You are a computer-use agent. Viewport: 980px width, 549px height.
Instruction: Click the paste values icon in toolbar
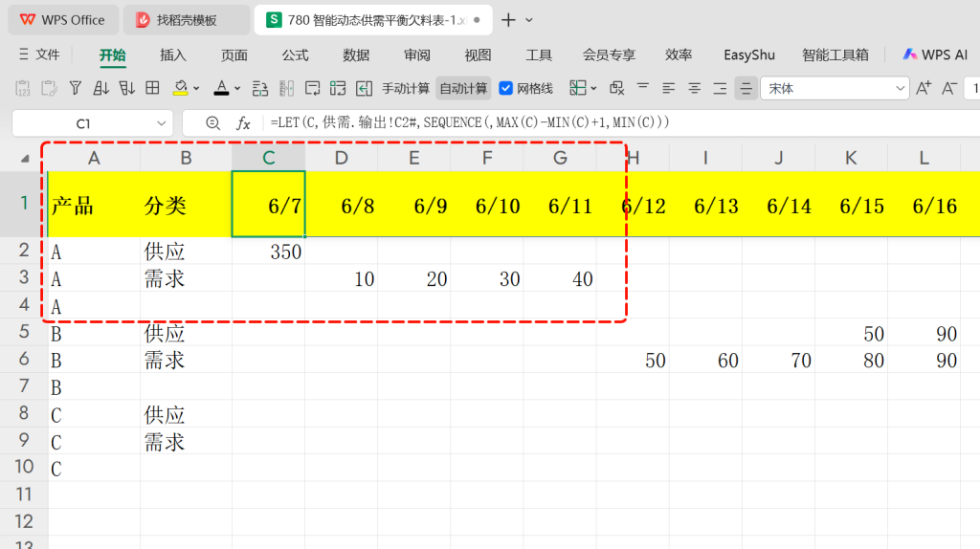click(x=23, y=89)
